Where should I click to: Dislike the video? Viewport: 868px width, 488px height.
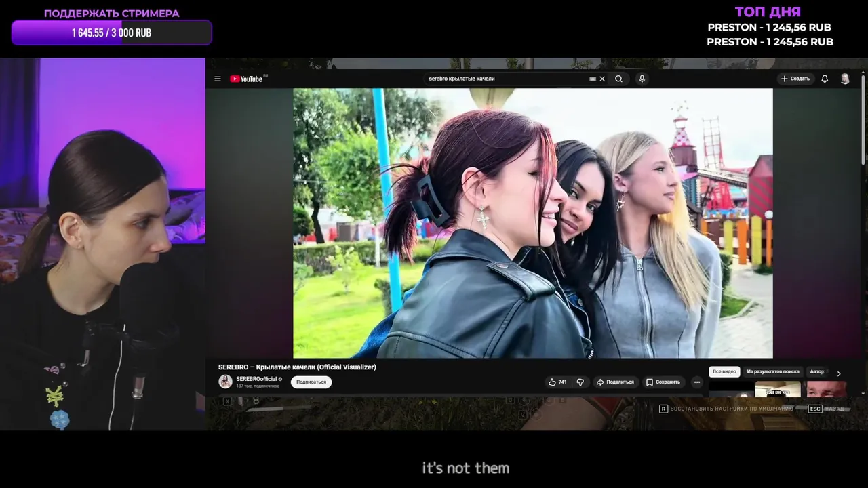(x=580, y=382)
